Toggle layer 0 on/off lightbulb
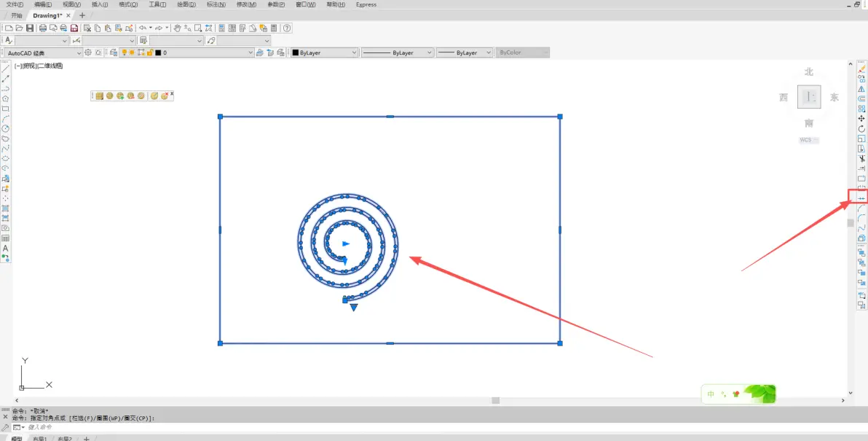This screenshot has width=868, height=441. (125, 52)
